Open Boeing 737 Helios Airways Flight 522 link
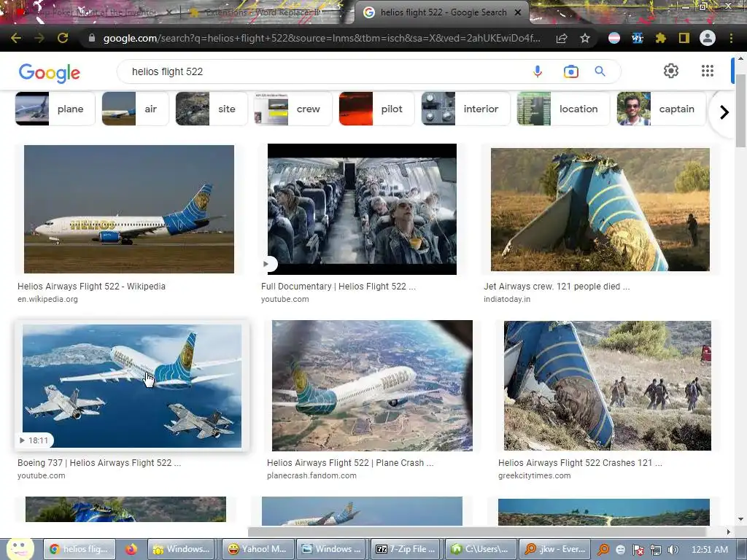This screenshot has height=560, width=747. 99,462
